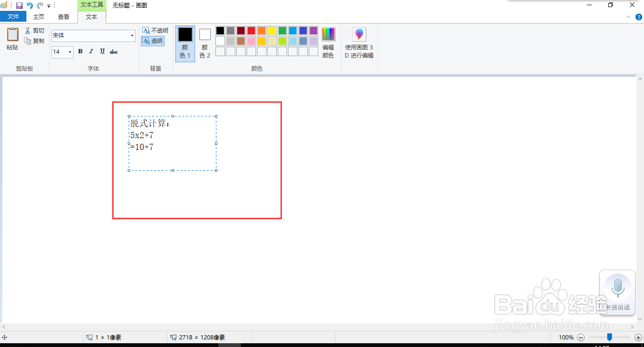Screen dimensions: 644x347
Task: Pick the lavender color swatch
Action: tap(314, 41)
